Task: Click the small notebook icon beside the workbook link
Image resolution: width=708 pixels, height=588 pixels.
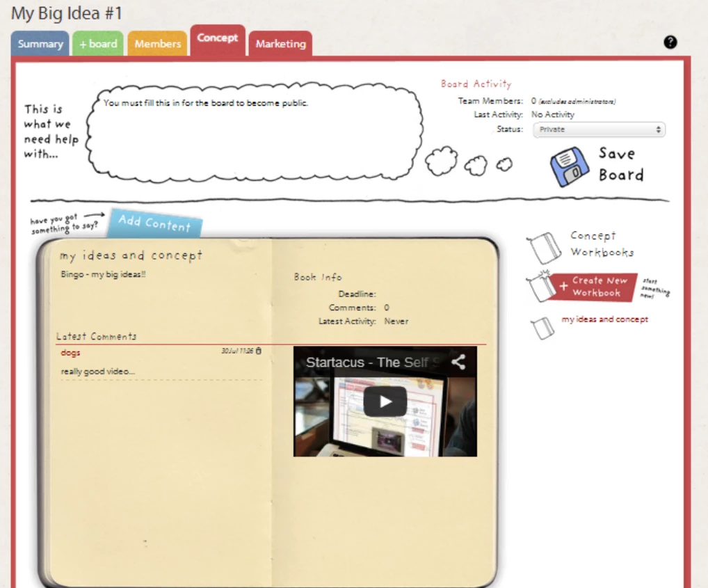Action: coord(541,328)
